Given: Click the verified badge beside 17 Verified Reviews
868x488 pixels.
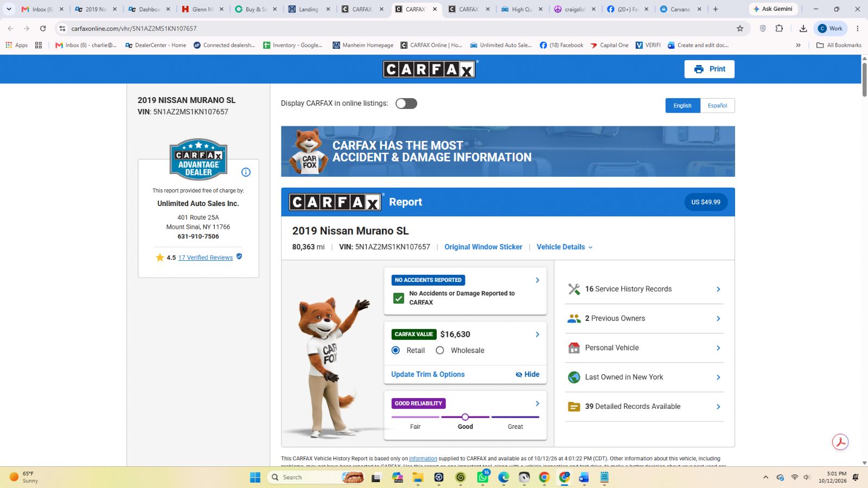Looking at the screenshot, I should pos(239,256).
